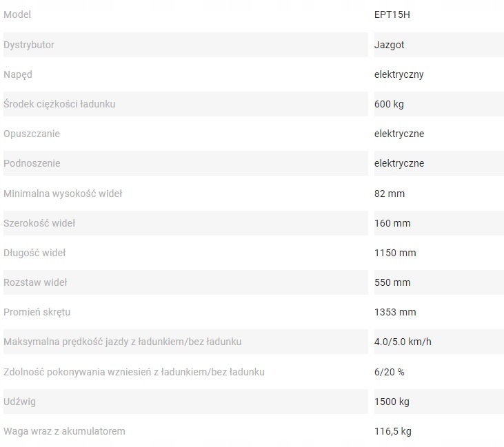Click the Środek ciężkości ładunku label
Image resolution: width=504 pixels, height=447 pixels.
point(59,104)
